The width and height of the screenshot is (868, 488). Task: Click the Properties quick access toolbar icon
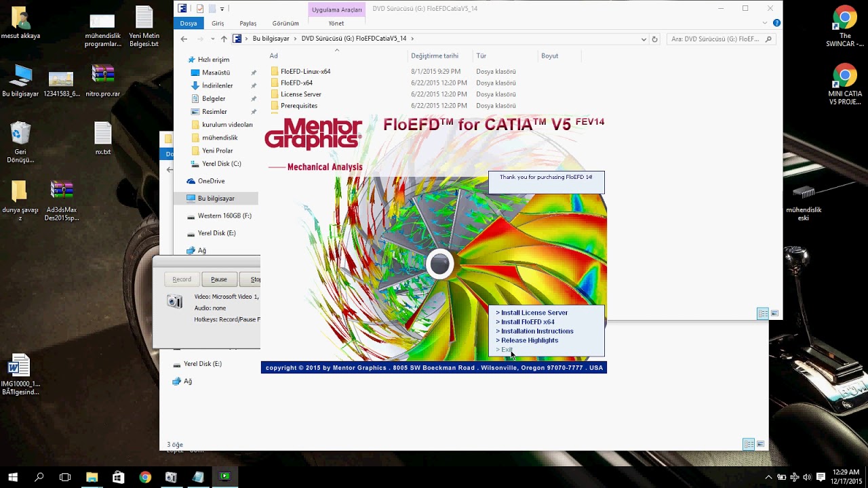tap(200, 9)
